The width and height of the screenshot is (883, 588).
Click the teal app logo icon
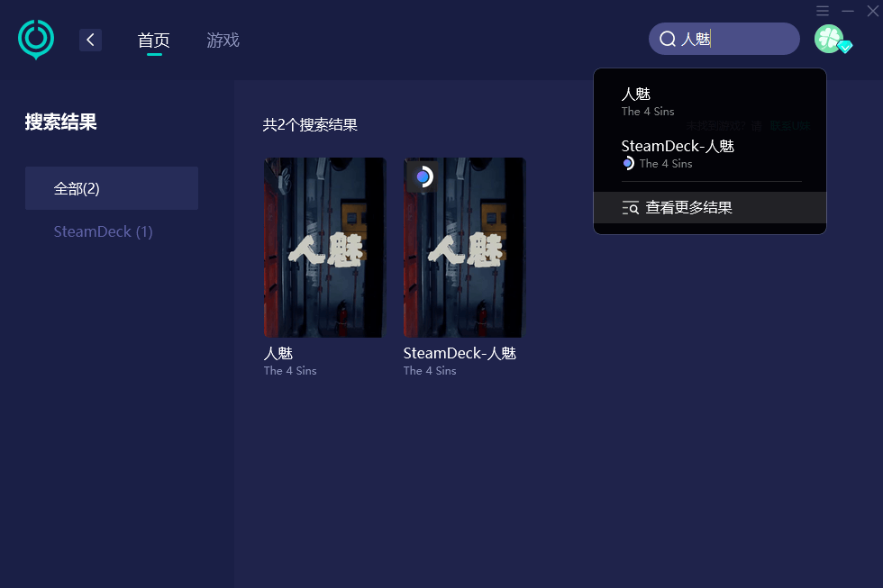(x=36, y=39)
